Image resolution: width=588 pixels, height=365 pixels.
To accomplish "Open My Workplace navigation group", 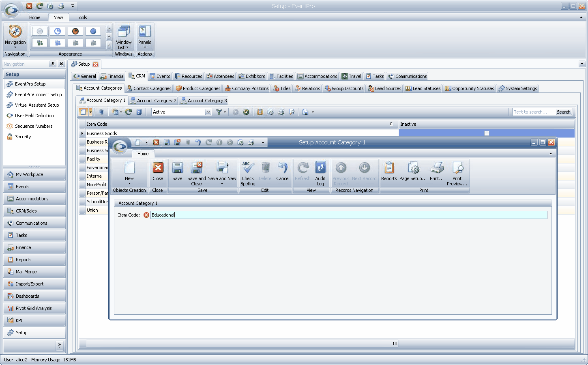I will [34, 174].
